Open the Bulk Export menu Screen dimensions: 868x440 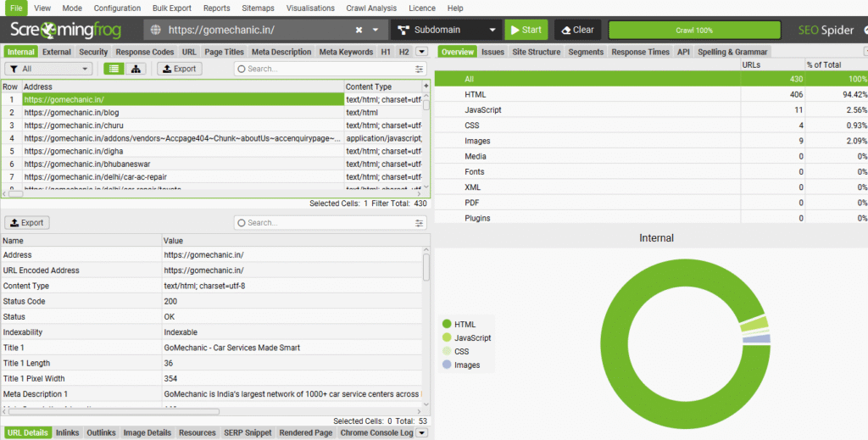[171, 8]
